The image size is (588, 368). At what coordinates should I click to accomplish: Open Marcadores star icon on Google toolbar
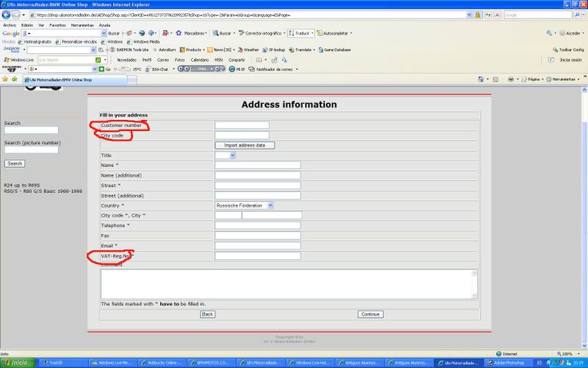pyautogui.click(x=179, y=33)
